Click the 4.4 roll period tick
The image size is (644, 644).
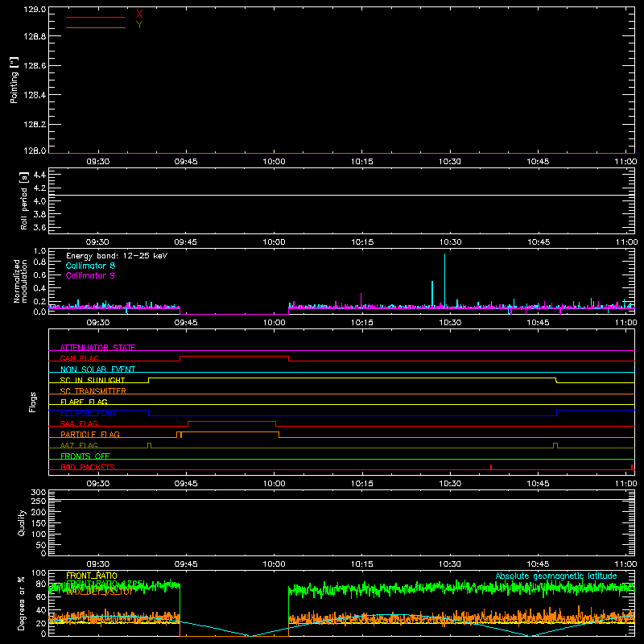click(x=39, y=175)
